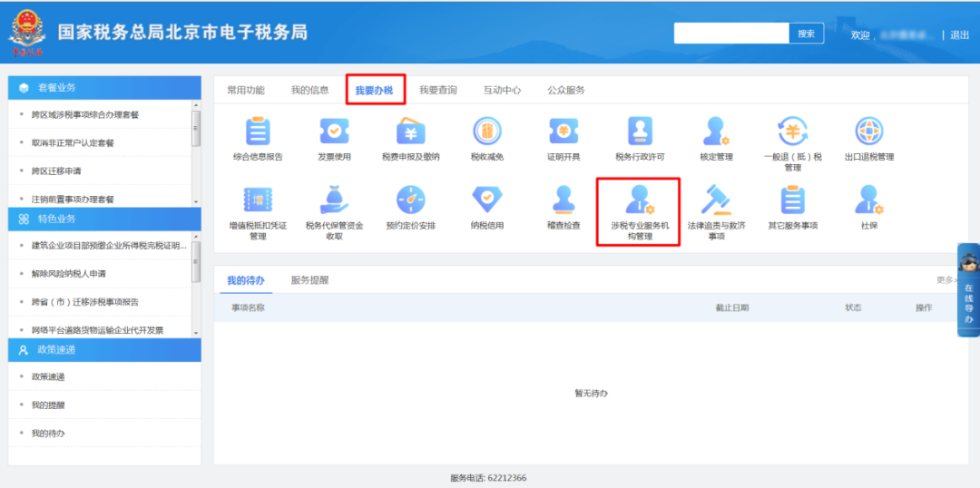
Task: Open 税务行政许可 icon
Action: click(x=640, y=132)
